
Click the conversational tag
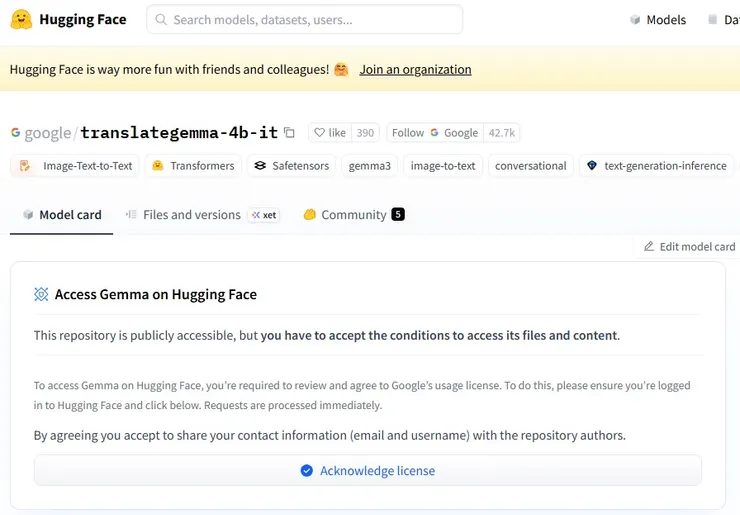pyautogui.click(x=530, y=166)
